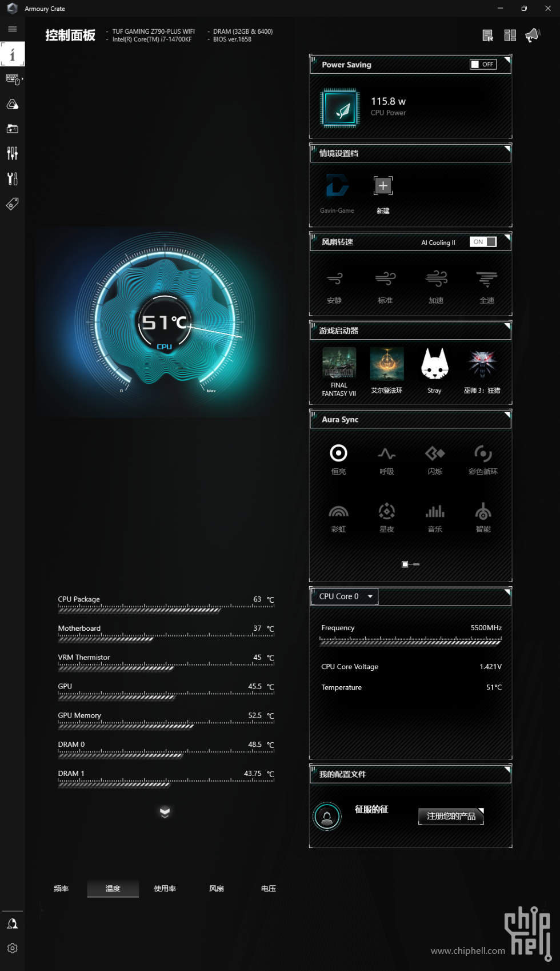Click the CPU Power chip icon
560x971 pixels.
(340, 108)
